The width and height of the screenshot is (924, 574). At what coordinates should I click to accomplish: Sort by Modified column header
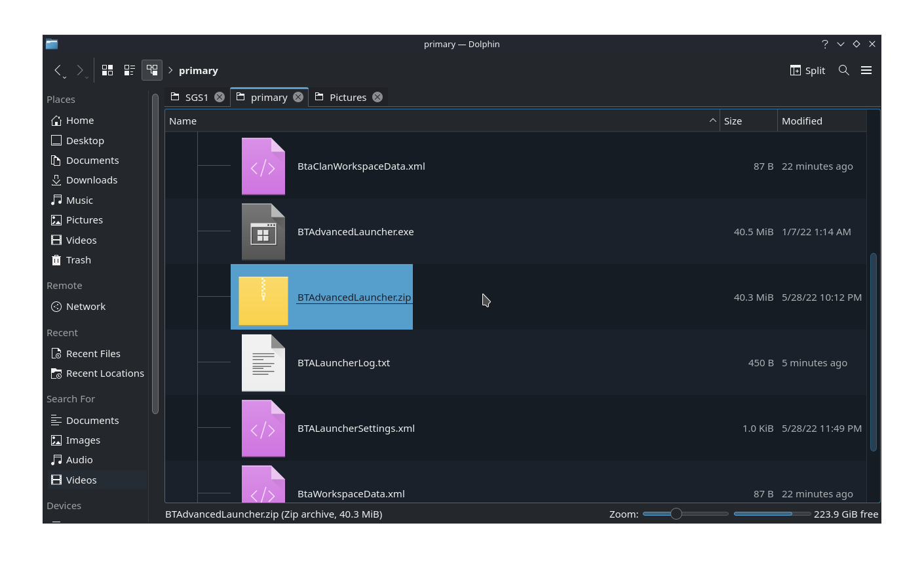[x=822, y=121]
